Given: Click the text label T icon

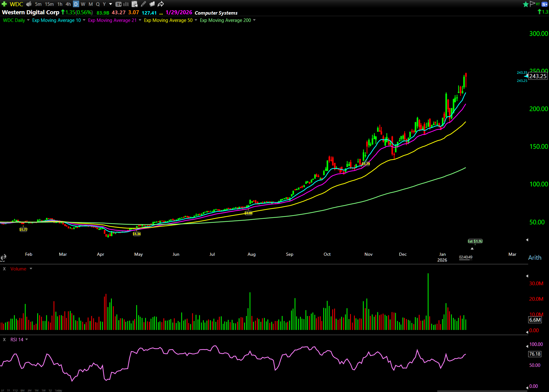Looking at the screenshot, I should pos(118,4).
